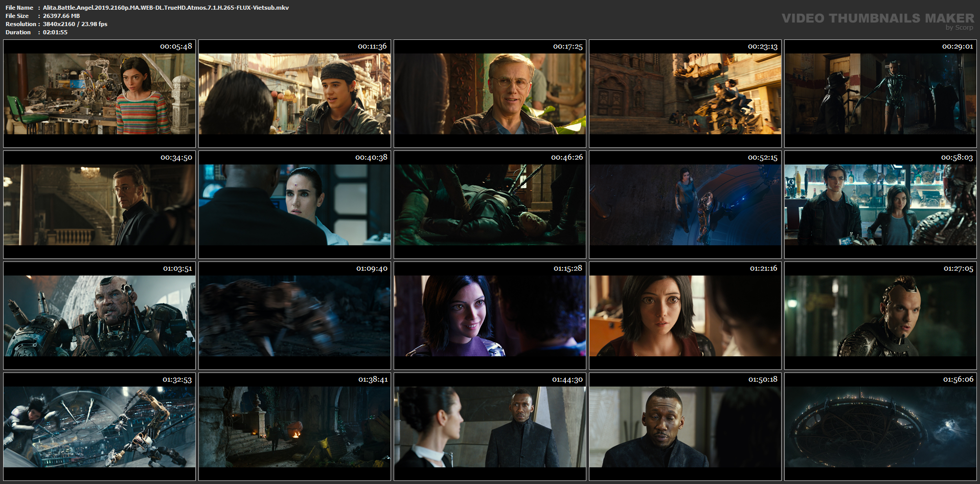
Task: Select the thumbnail stamped 01:32:53
Action: 99,427
